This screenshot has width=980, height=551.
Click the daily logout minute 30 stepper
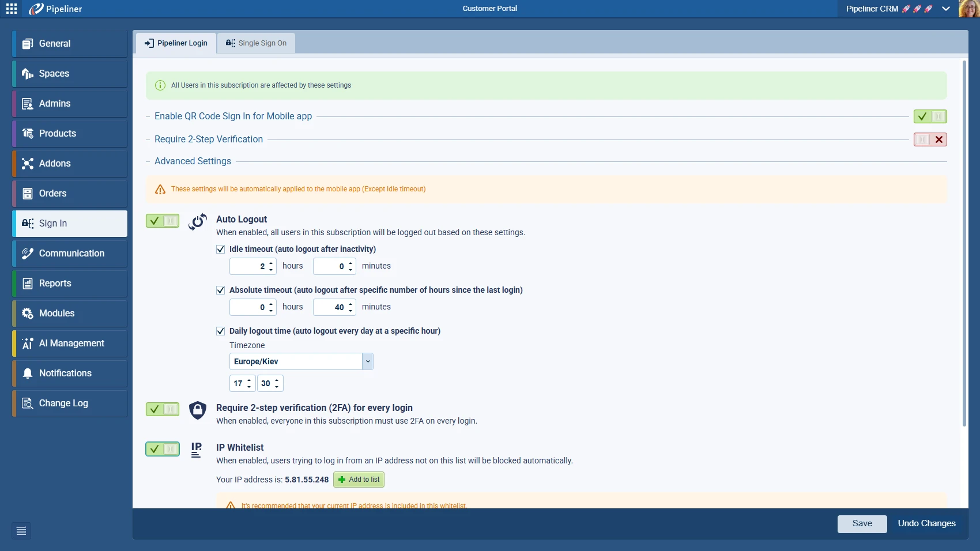point(277,383)
